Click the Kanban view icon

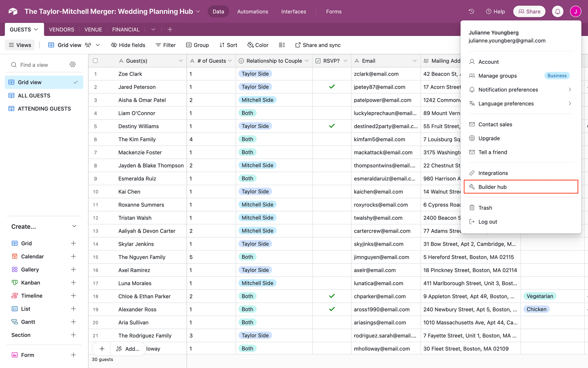point(15,282)
